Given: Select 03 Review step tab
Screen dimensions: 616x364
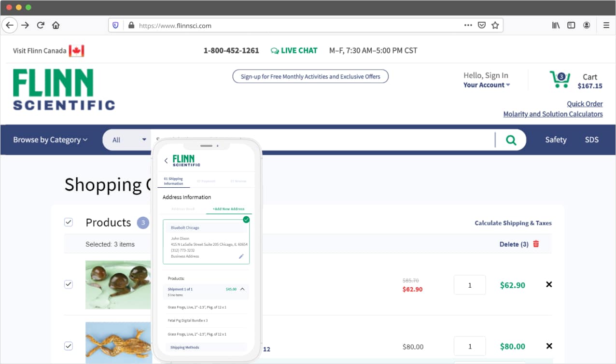Looking at the screenshot, I should (x=238, y=181).
